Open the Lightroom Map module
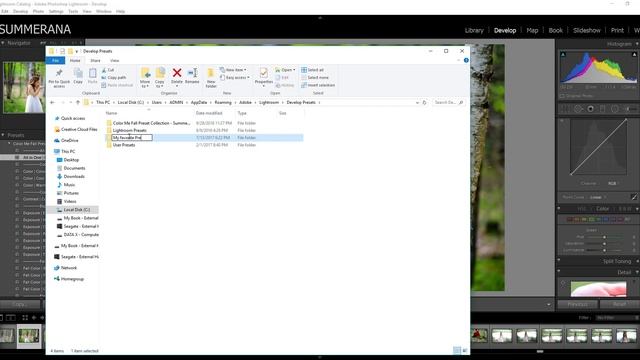The height and width of the screenshot is (360, 640). pos(532,30)
